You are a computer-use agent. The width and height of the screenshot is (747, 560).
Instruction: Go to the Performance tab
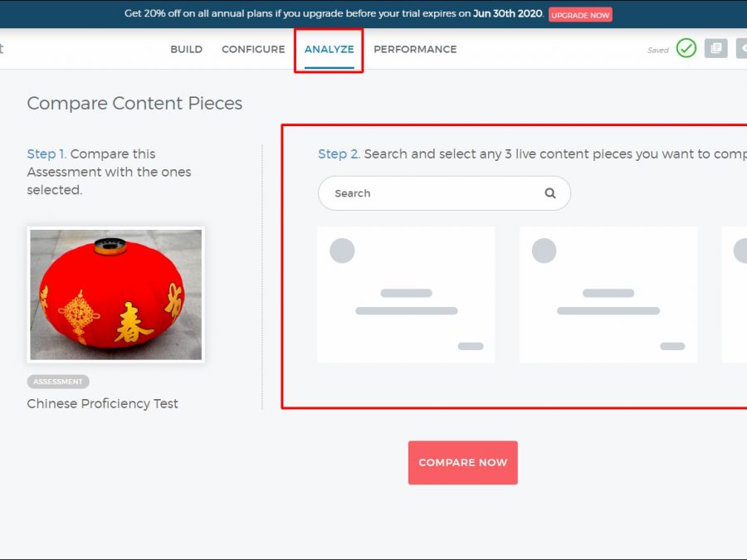[x=415, y=49]
